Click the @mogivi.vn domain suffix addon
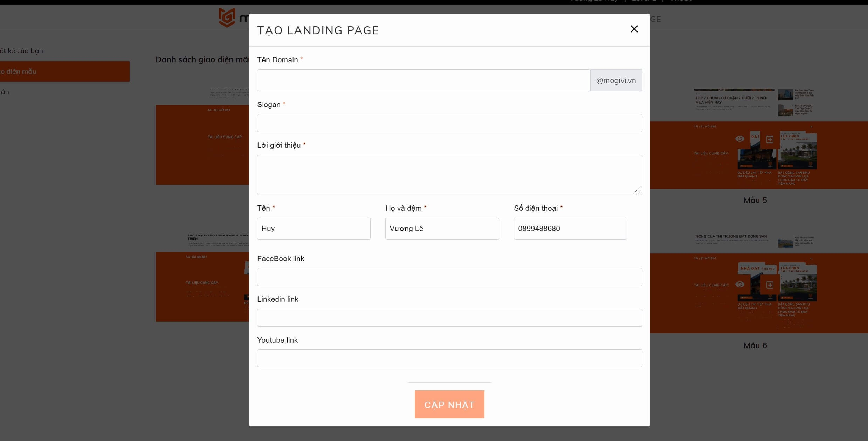 [x=616, y=80]
